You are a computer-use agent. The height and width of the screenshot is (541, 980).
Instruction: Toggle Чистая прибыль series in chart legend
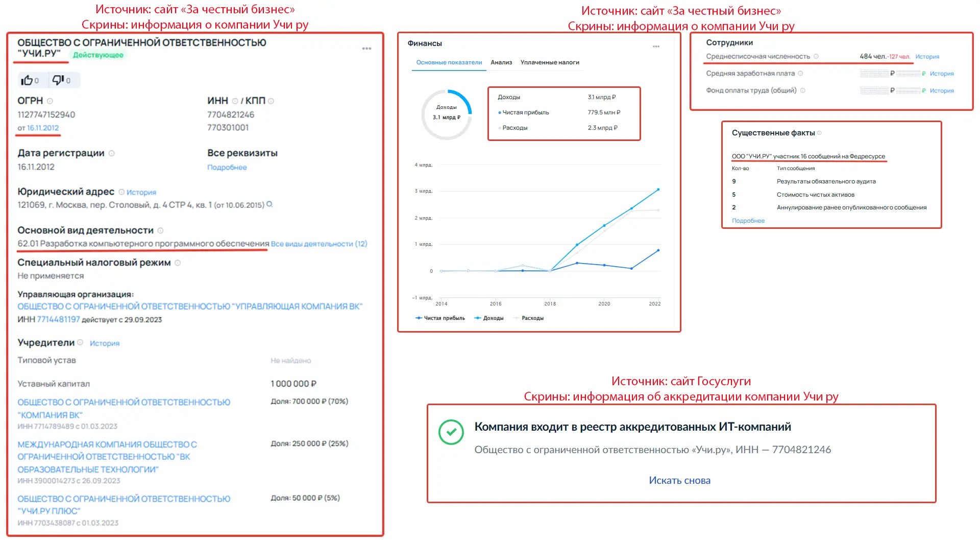pyautogui.click(x=440, y=318)
